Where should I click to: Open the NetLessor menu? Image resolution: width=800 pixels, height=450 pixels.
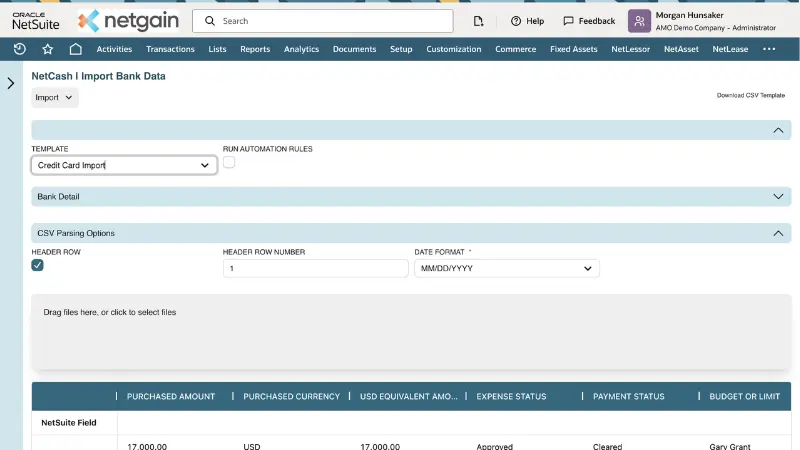631,49
